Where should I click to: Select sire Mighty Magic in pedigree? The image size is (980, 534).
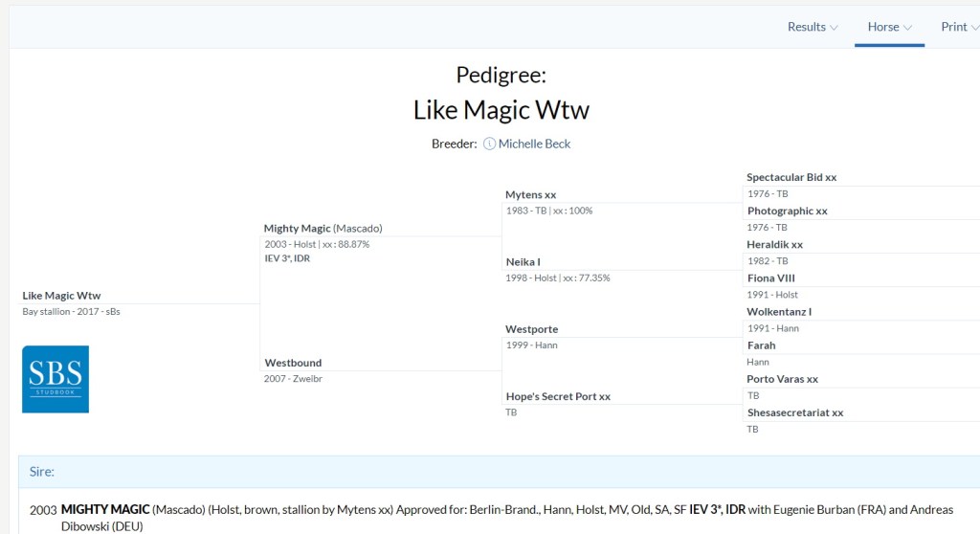coord(297,229)
